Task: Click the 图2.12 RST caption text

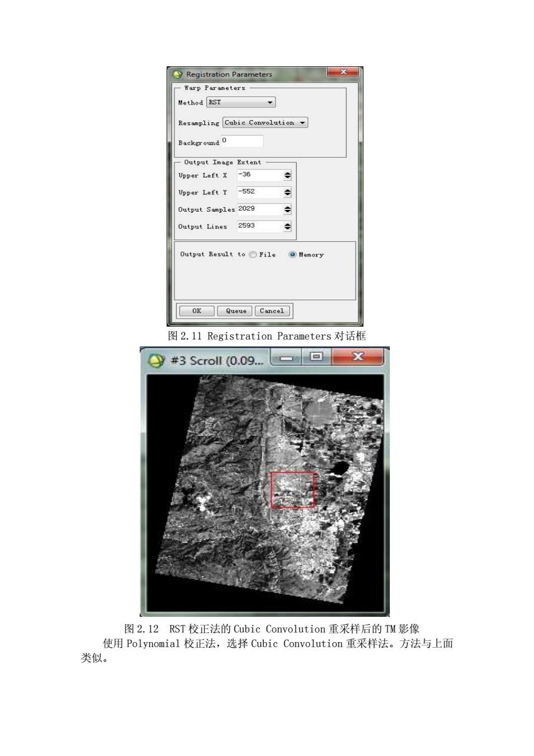Action: (272, 629)
